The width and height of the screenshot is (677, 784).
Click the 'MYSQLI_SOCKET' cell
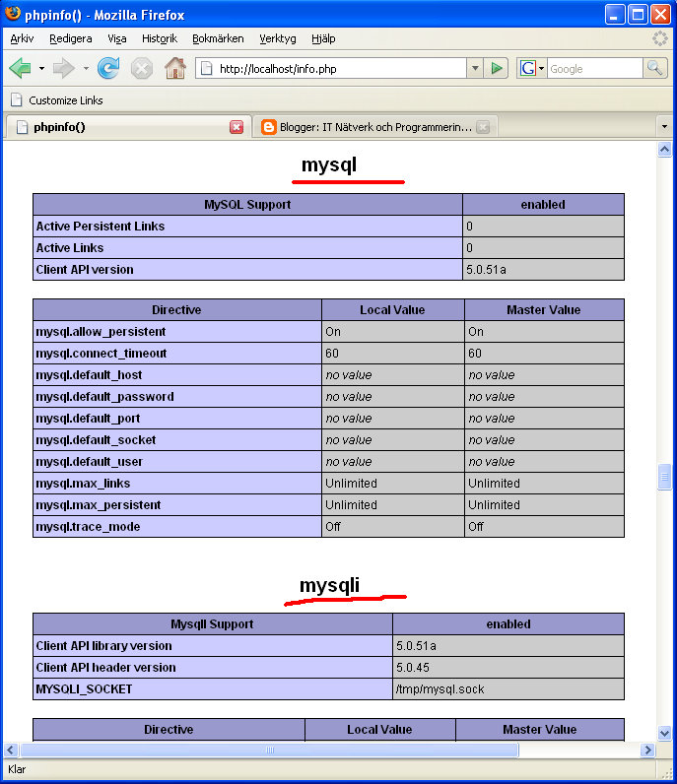click(x=213, y=689)
